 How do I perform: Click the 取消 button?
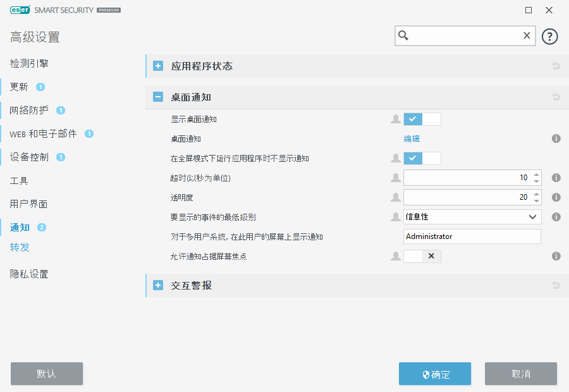click(521, 374)
